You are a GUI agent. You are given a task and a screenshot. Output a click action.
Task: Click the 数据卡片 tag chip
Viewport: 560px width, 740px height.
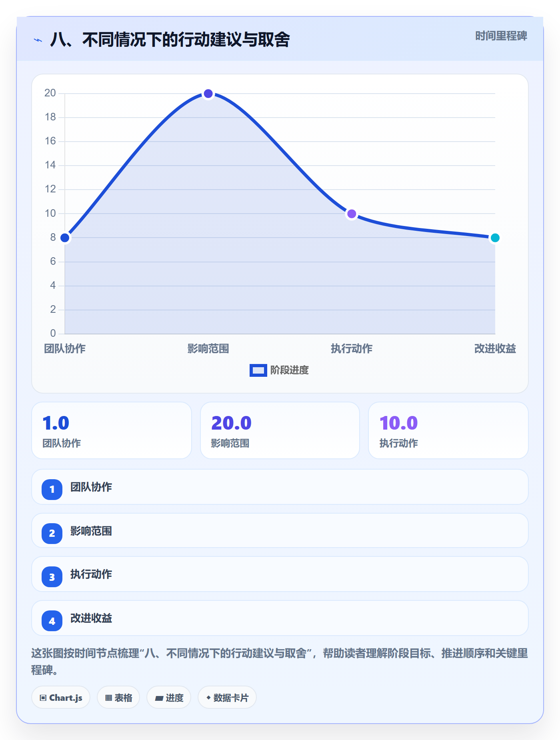tap(227, 698)
